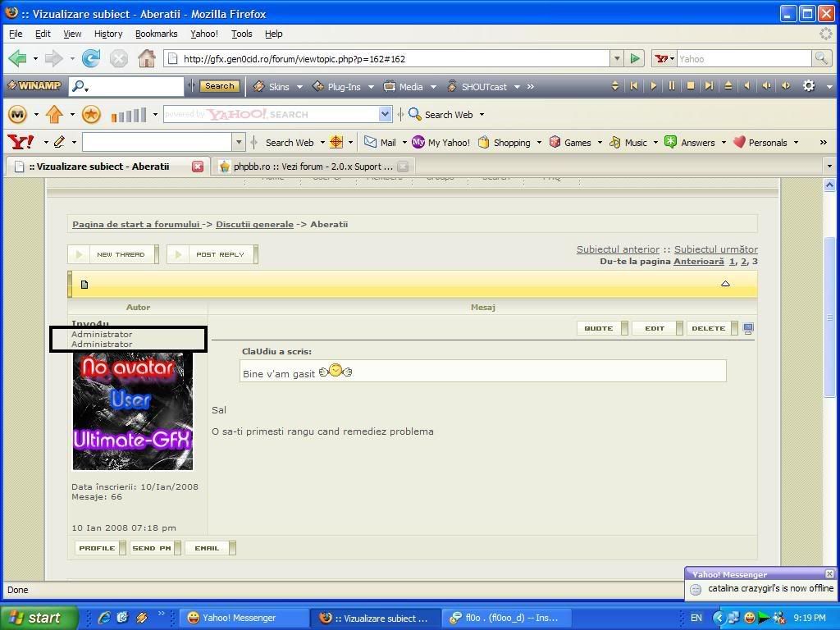The height and width of the screenshot is (630, 840).
Task: Click the QUOTE button on the post
Action: (602, 328)
